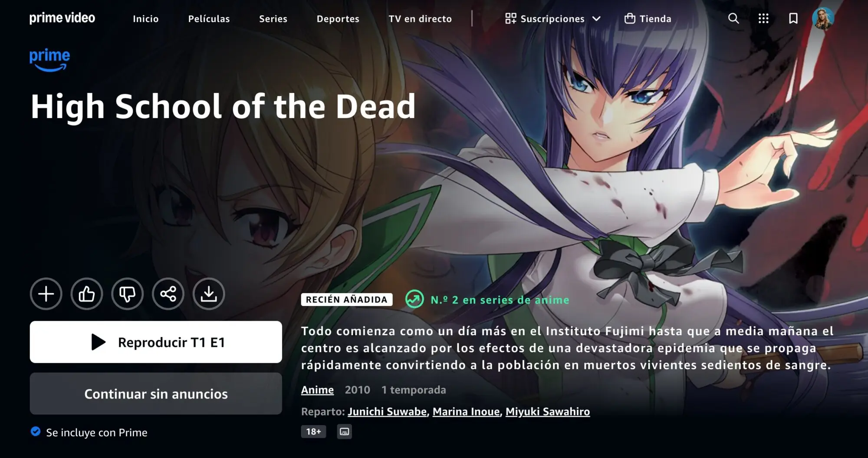Go to the Películas tab
The width and height of the screenshot is (868, 458).
tap(209, 19)
